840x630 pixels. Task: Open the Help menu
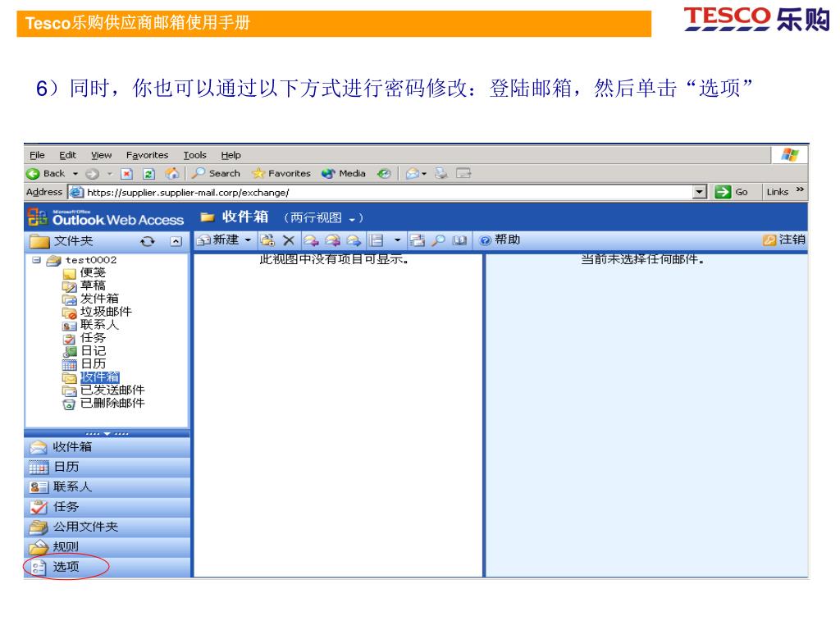(x=231, y=155)
